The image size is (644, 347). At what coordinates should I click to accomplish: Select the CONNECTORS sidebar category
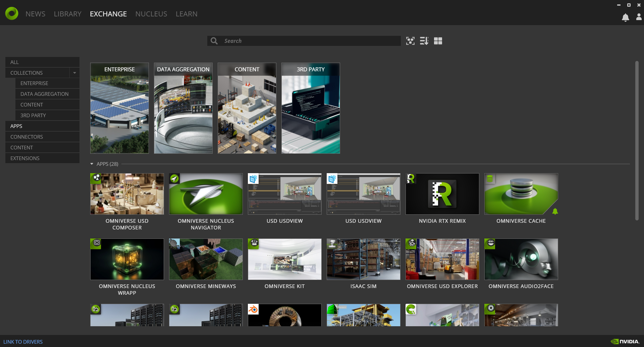pos(26,137)
